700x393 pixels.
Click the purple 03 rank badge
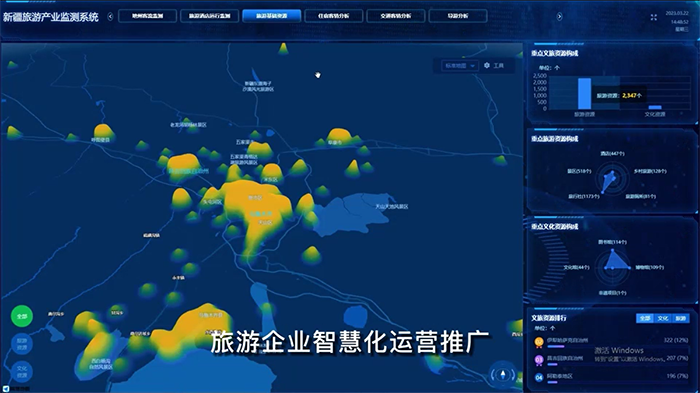(539, 360)
